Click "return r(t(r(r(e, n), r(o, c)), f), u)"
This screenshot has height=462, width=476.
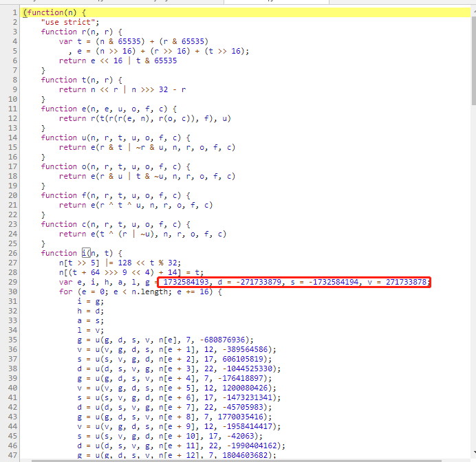(145, 118)
